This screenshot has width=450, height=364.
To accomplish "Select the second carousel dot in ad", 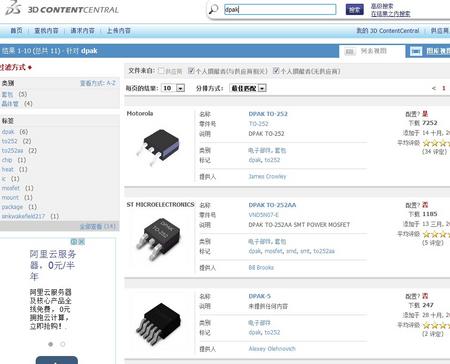I will click(x=63, y=344).
